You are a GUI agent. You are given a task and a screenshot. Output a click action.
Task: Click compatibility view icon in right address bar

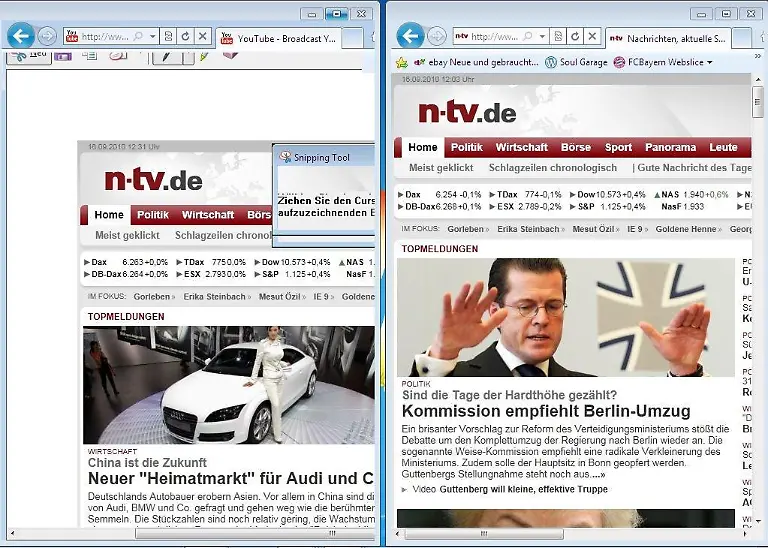557,36
